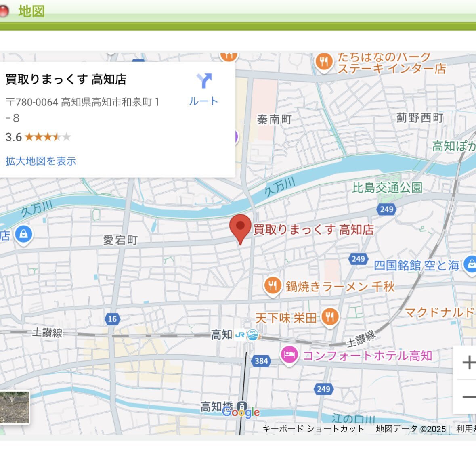The height and width of the screenshot is (459, 476).
Task: Click the Google logo on map
Action: [241, 412]
